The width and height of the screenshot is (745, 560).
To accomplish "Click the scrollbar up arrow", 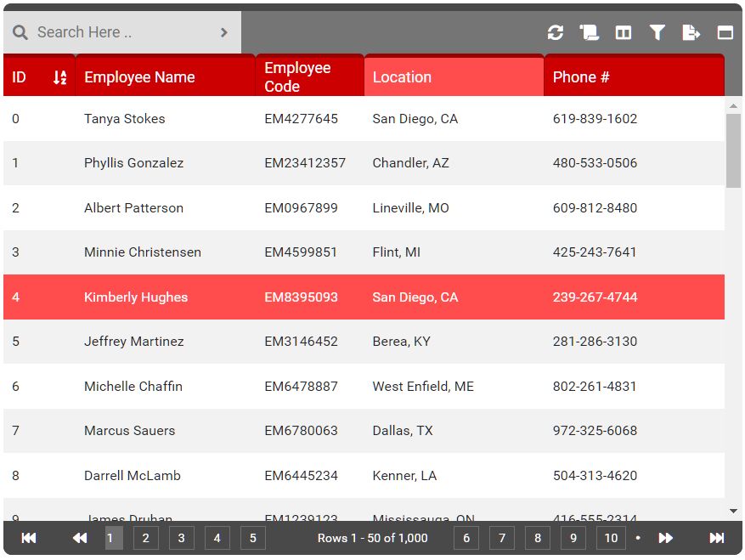I will 733,106.
